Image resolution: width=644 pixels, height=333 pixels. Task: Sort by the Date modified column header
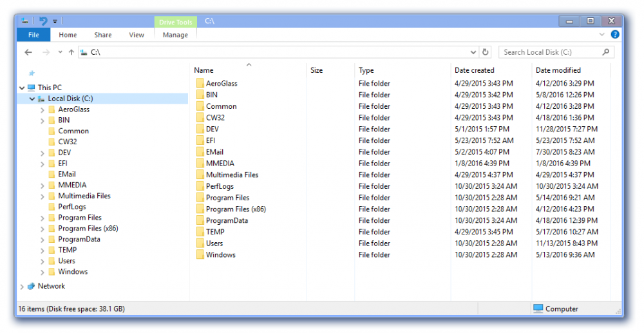pyautogui.click(x=558, y=70)
